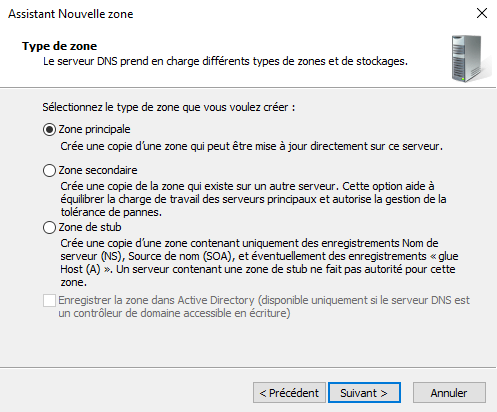Continue with the Suivant button
Screen dimensions: 497x412
pyautogui.click(x=364, y=393)
